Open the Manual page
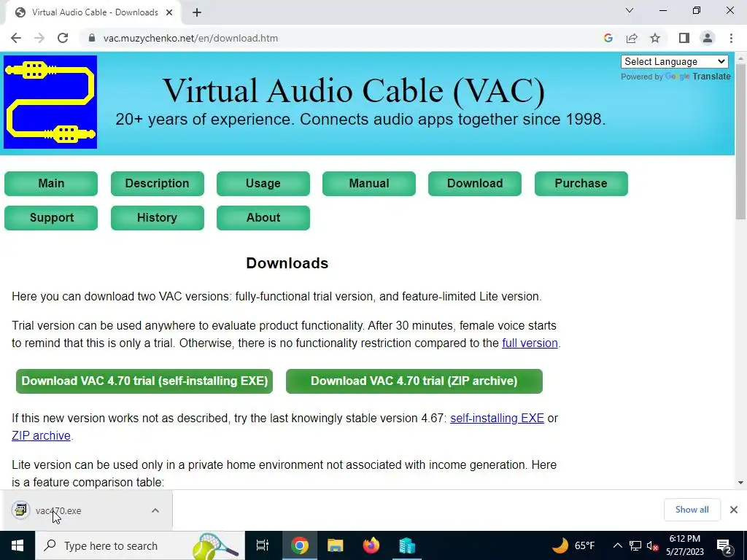Viewport: 747px width, 560px height. [x=368, y=183]
